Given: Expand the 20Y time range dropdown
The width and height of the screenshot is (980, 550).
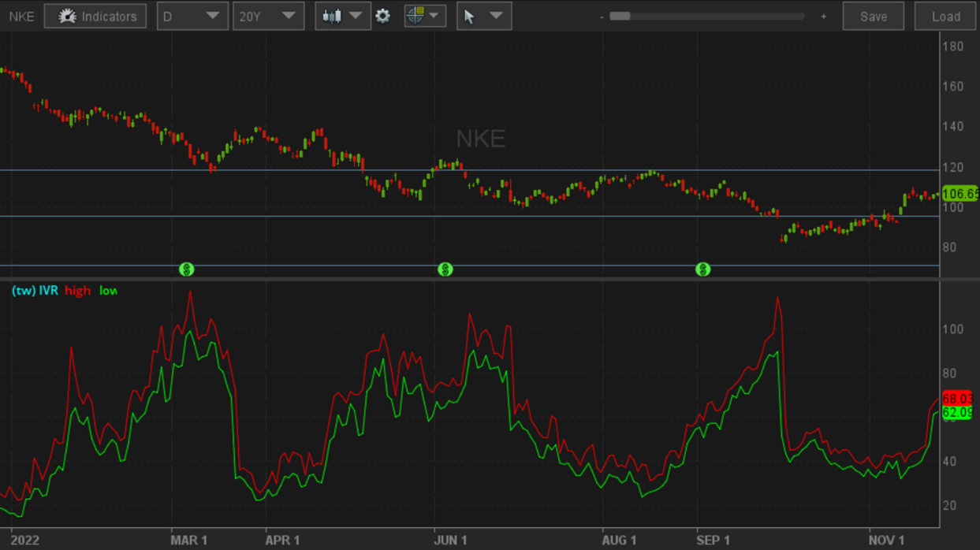Looking at the screenshot, I should (x=269, y=17).
